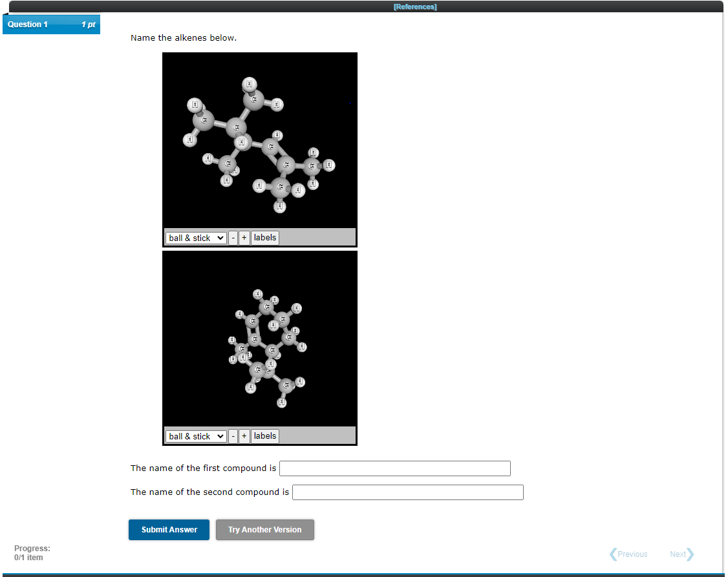
Task: Go to Next question link
Action: tap(681, 554)
